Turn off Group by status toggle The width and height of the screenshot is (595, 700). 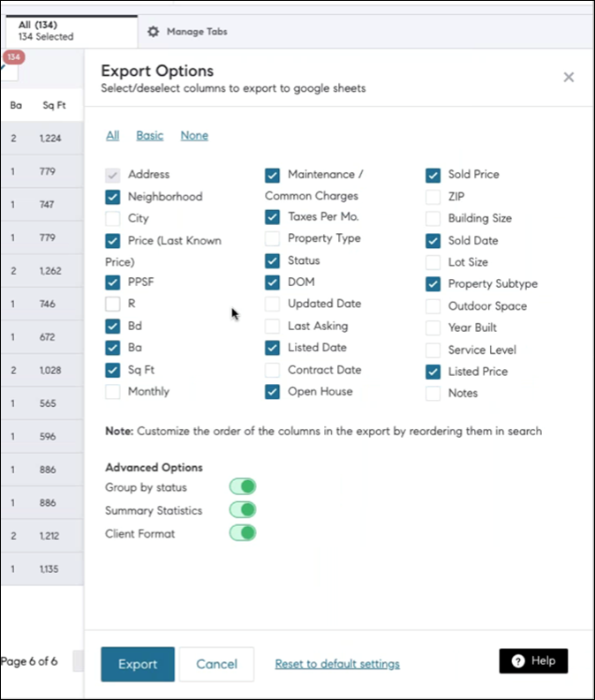coord(242,487)
